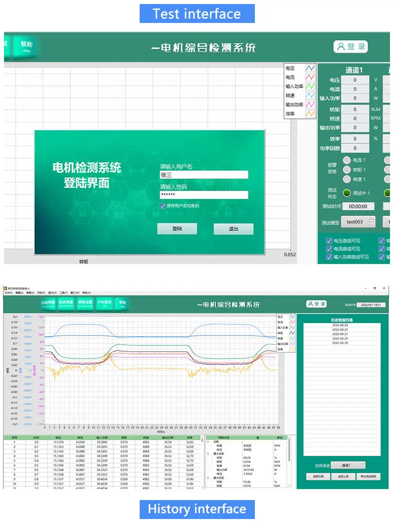The width and height of the screenshot is (394, 532).
Task: Click the Channel 1 电压 value field
Action: coord(355,80)
